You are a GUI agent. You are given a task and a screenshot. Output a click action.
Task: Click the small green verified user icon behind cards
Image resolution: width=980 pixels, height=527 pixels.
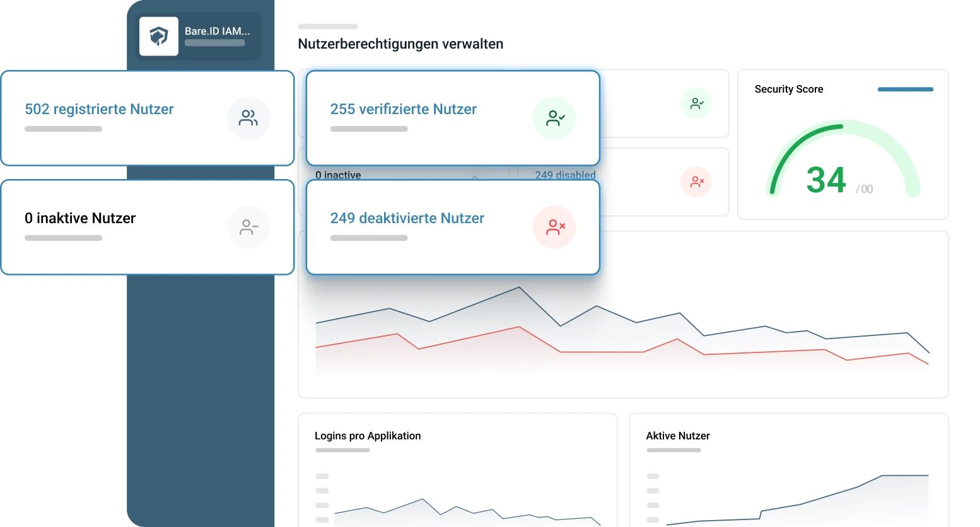696,103
